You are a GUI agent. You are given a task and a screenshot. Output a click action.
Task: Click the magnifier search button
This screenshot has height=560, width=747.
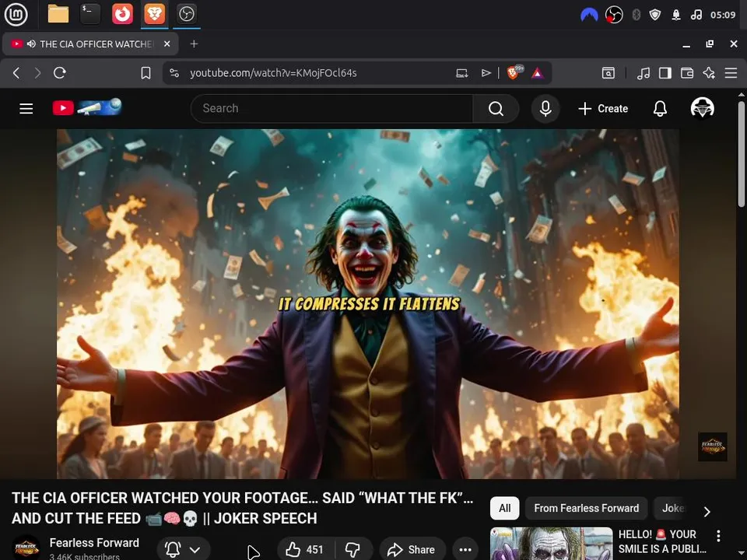(496, 109)
